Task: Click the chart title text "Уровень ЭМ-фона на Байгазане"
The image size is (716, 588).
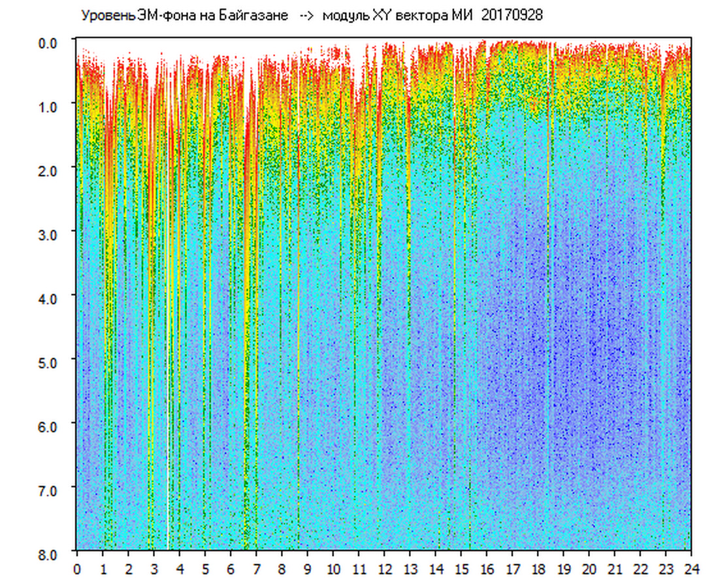Action: coord(184,16)
